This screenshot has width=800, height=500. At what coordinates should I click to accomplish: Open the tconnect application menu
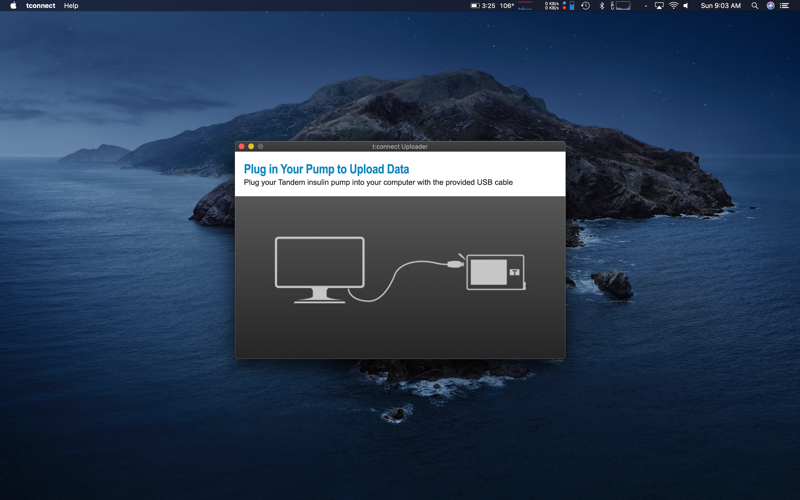click(41, 6)
